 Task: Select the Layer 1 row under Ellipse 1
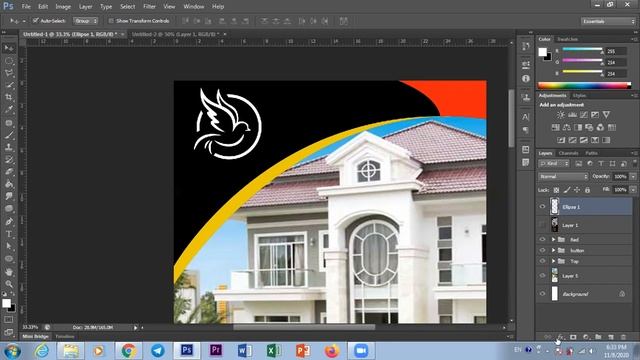[585, 225]
